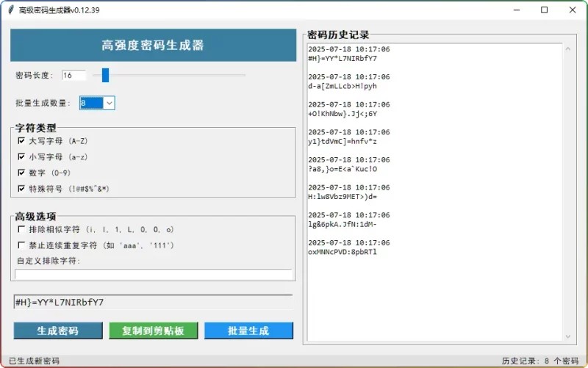Toggle the lowercase letters (a-z) checkbox
The width and height of the screenshot is (588, 368).
pyautogui.click(x=21, y=156)
